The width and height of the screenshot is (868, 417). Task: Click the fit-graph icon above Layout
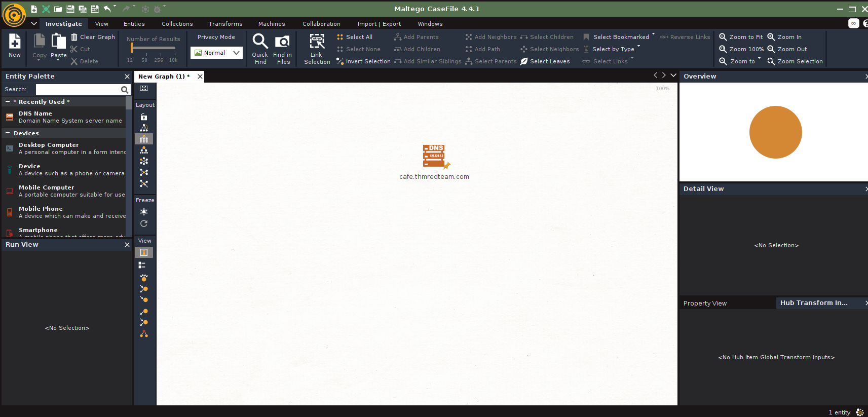click(144, 88)
